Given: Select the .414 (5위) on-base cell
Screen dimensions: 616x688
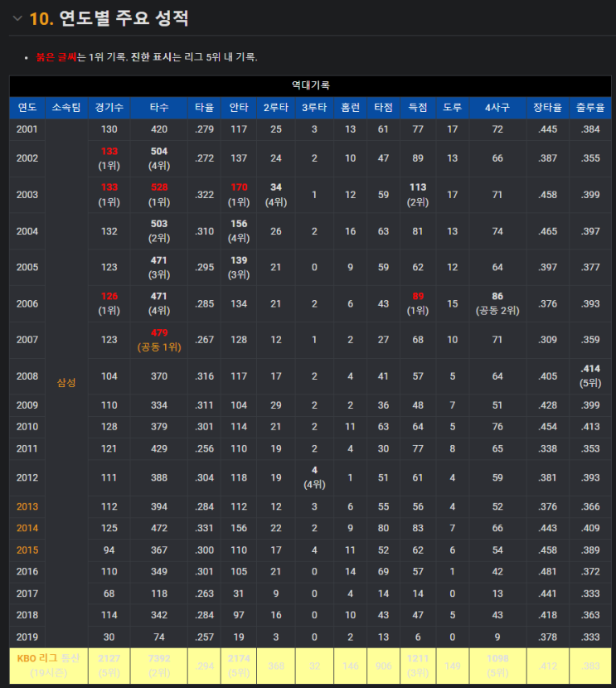Looking at the screenshot, I should 590,376.
